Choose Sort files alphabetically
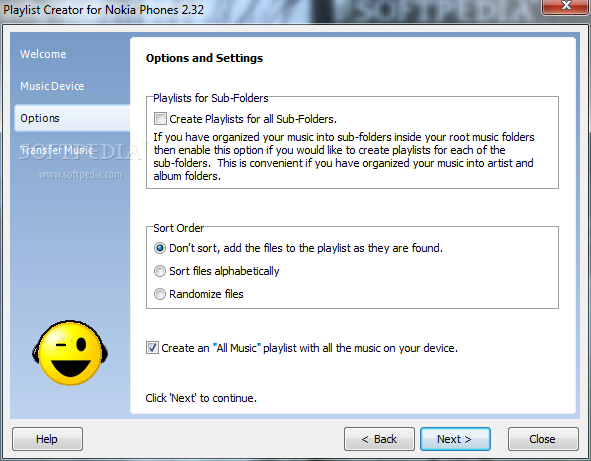Viewport: 591px width, 461px height. click(160, 271)
